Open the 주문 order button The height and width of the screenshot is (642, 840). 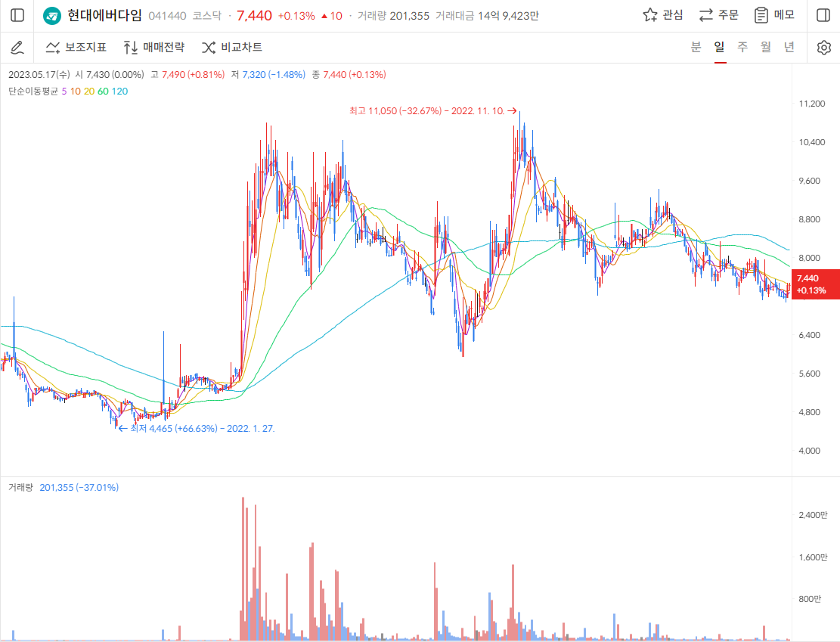point(718,15)
